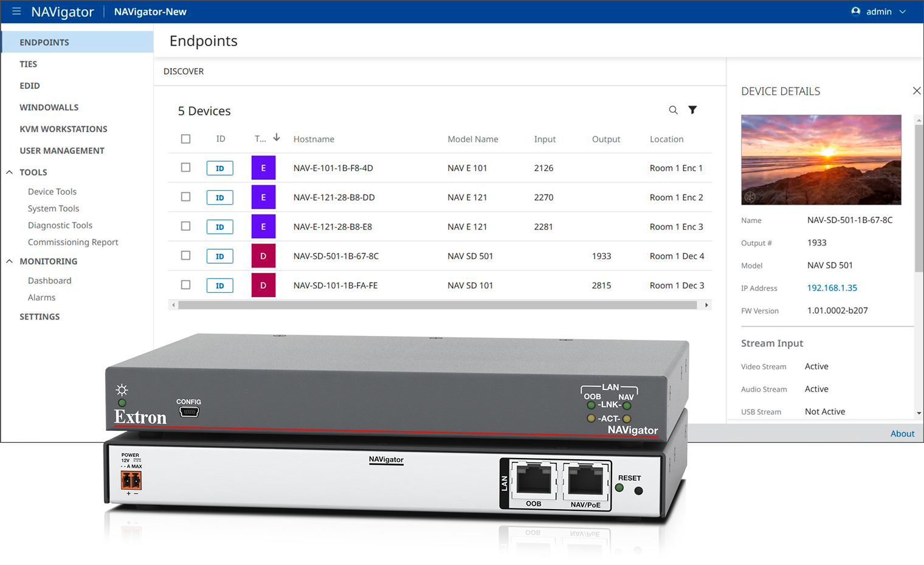The height and width of the screenshot is (565, 924).
Task: Click the search icon above the device list
Action: tap(673, 110)
